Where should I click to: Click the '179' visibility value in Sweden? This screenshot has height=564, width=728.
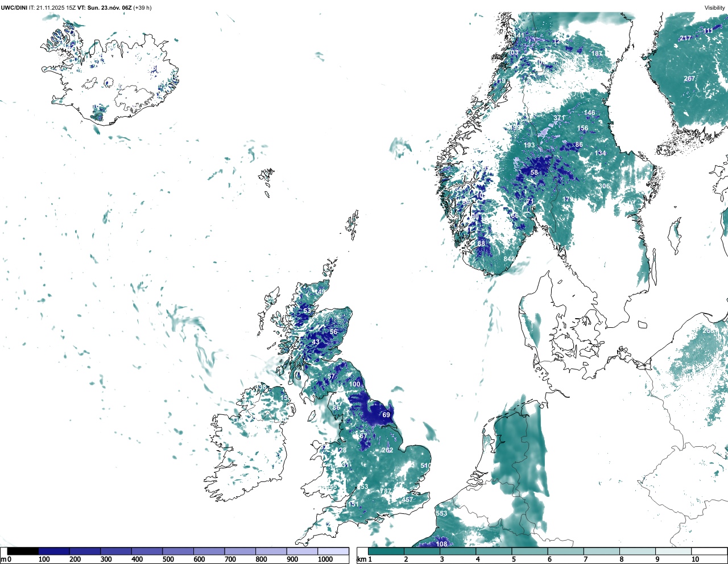[568, 199]
